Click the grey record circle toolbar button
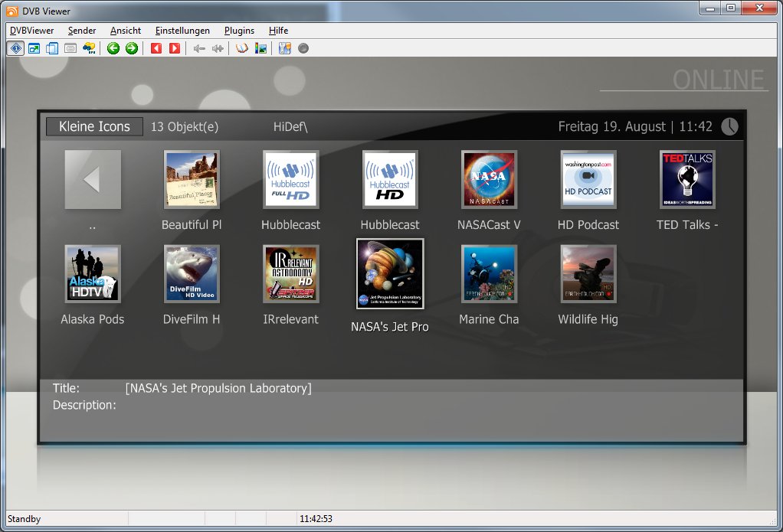Viewport: 783px width, 532px height. [303, 48]
